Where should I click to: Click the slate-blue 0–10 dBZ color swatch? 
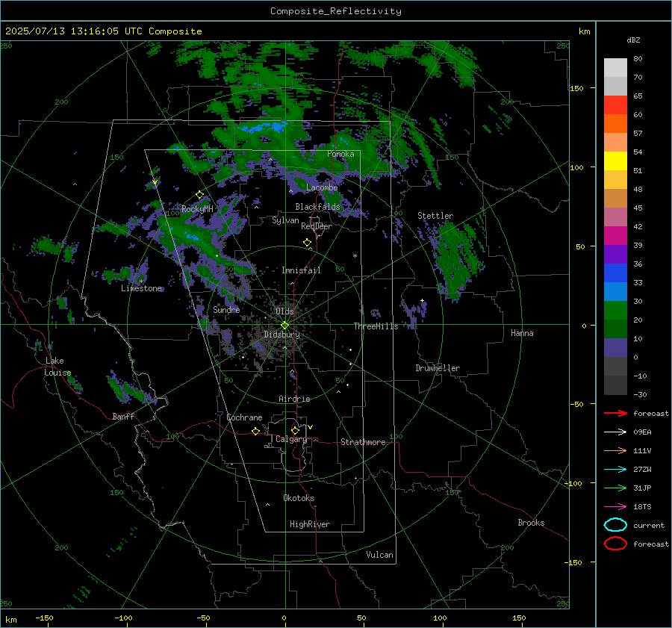615,348
